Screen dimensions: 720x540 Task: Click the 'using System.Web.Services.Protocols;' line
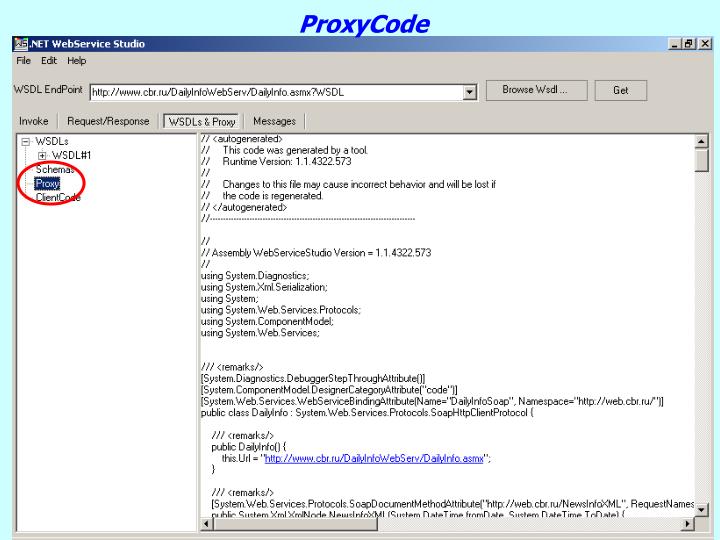(x=281, y=310)
